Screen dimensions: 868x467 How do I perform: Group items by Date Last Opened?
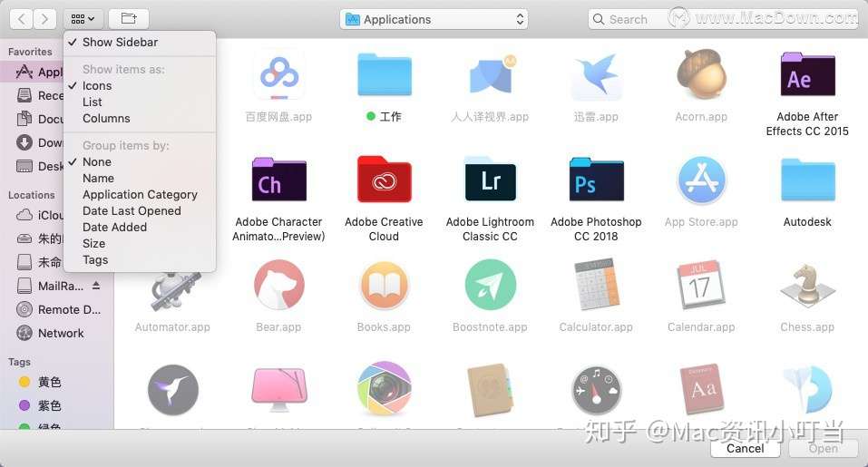tap(140, 210)
